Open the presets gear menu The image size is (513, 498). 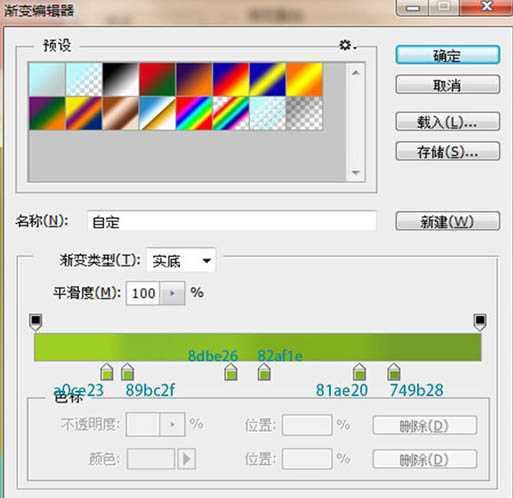click(348, 45)
